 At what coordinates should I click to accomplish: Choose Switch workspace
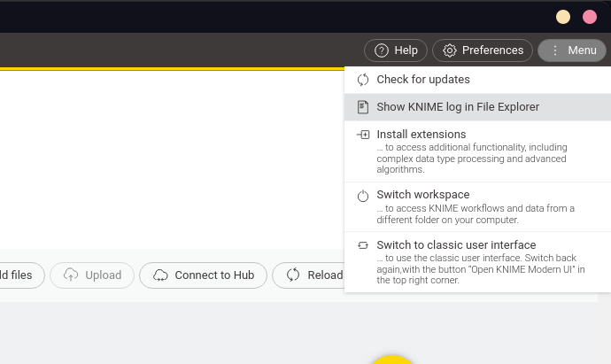pyautogui.click(x=478, y=206)
